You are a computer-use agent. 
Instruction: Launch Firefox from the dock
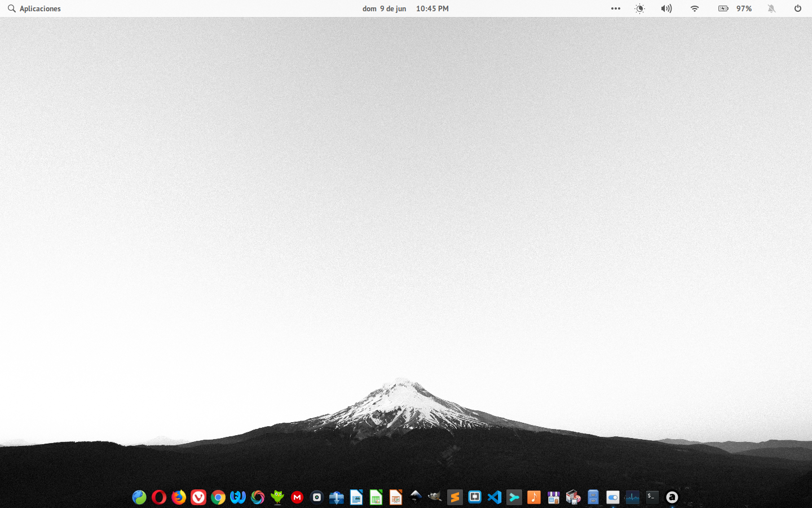[x=179, y=497]
